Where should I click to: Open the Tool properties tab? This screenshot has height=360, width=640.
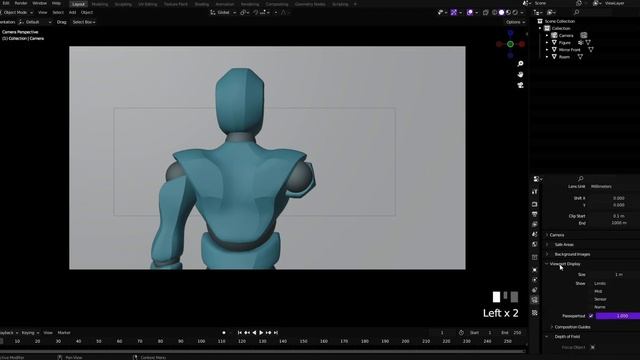(535, 191)
